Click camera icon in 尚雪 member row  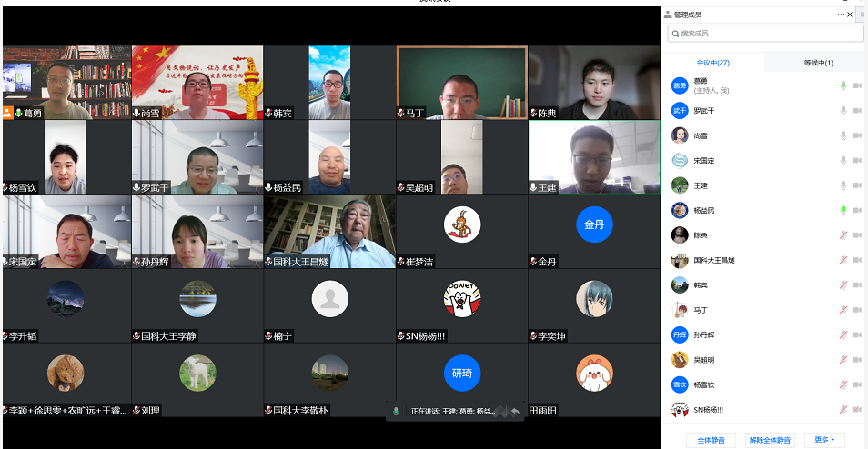coord(857,135)
